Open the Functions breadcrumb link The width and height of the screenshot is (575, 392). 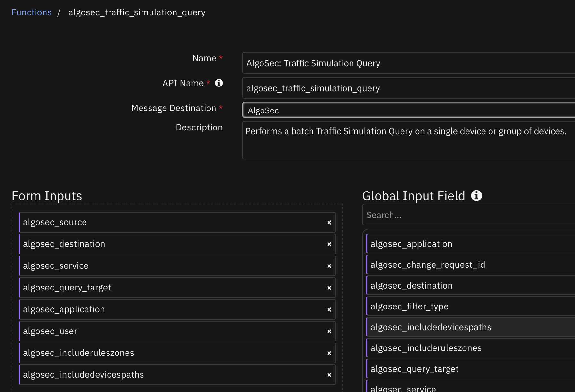tap(31, 12)
